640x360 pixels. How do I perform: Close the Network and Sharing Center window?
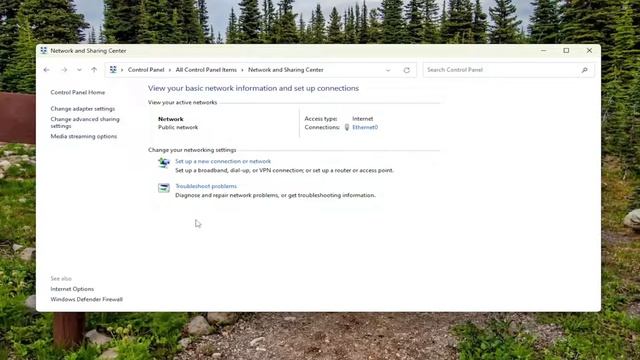[x=589, y=51]
